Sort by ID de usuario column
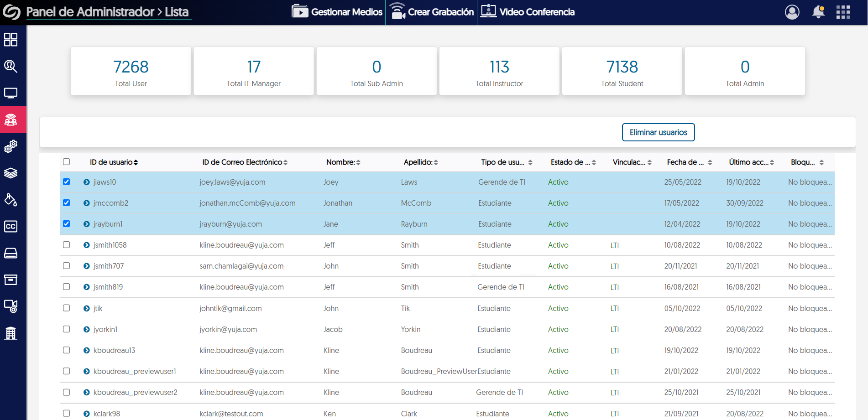This screenshot has height=420, width=868. tap(114, 162)
